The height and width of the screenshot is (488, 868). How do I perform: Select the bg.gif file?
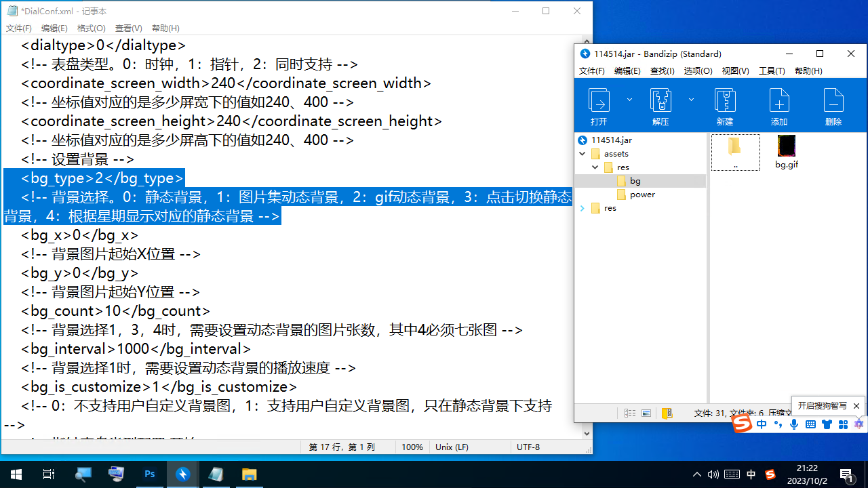click(786, 151)
